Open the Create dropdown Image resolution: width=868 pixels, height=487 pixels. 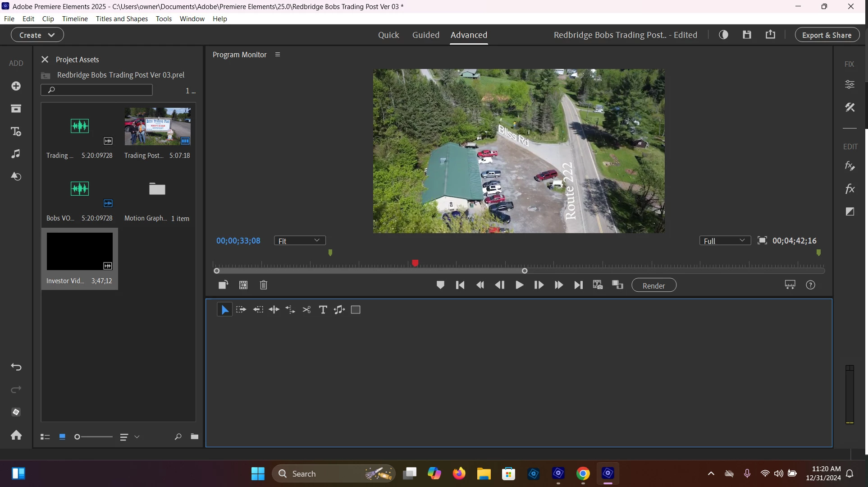pyautogui.click(x=37, y=35)
